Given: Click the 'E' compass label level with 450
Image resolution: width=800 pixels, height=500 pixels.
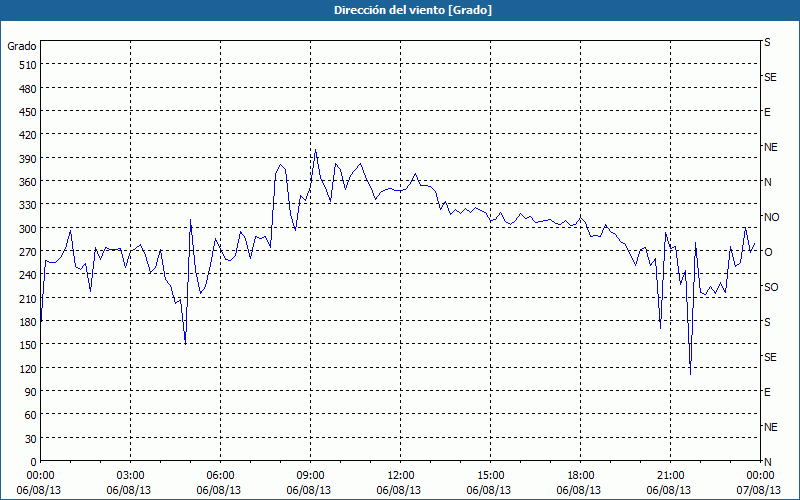Looking at the screenshot, I should pos(767,112).
